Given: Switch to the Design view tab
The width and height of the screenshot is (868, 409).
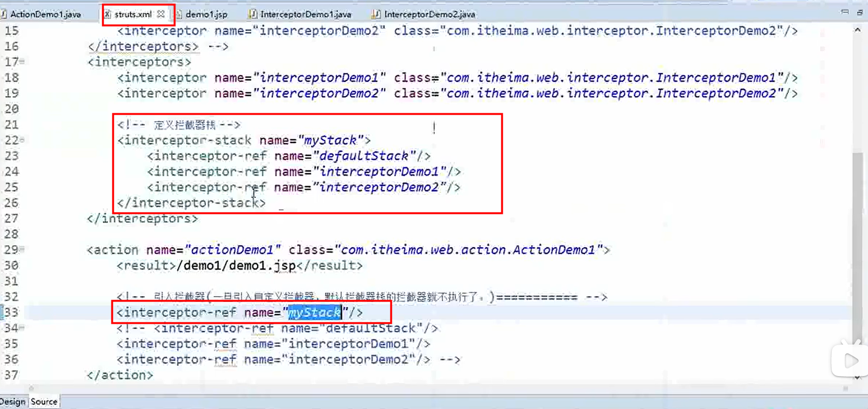Looking at the screenshot, I should pos(13,402).
